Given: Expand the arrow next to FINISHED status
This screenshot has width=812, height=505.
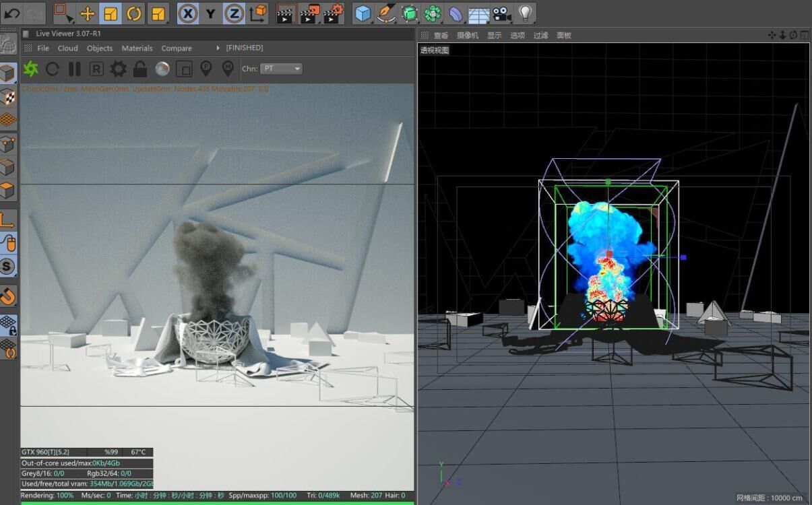Looking at the screenshot, I should click(x=218, y=48).
